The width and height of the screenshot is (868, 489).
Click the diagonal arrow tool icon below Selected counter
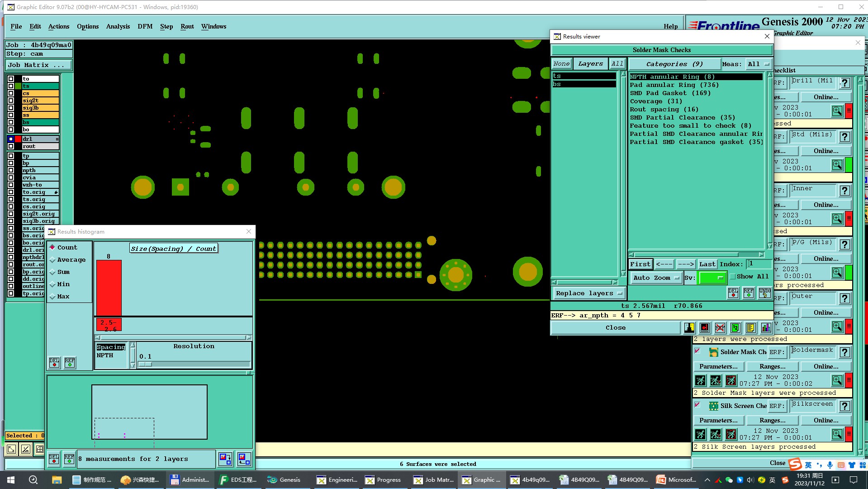(11, 449)
